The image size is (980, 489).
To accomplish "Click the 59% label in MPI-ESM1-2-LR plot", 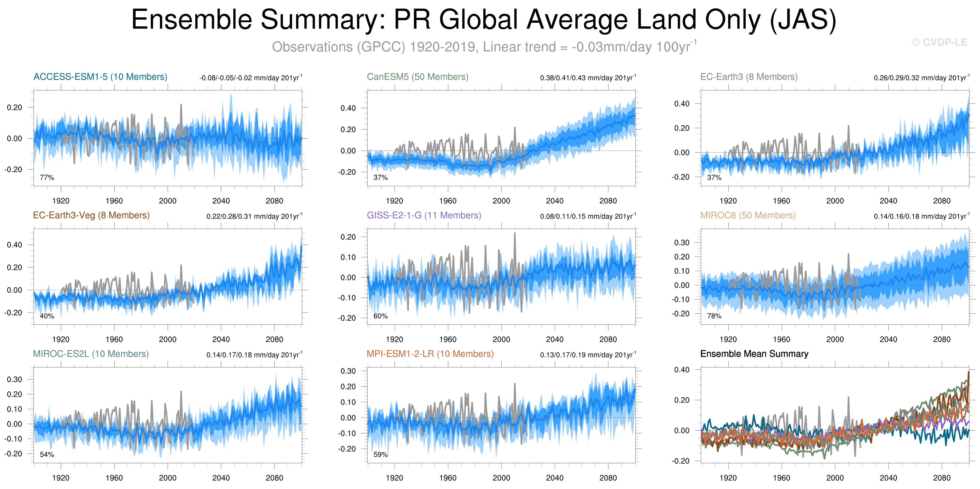I will pos(381,455).
